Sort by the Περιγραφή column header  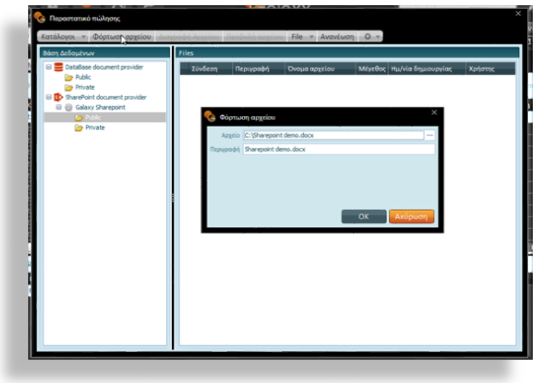[x=259, y=69]
